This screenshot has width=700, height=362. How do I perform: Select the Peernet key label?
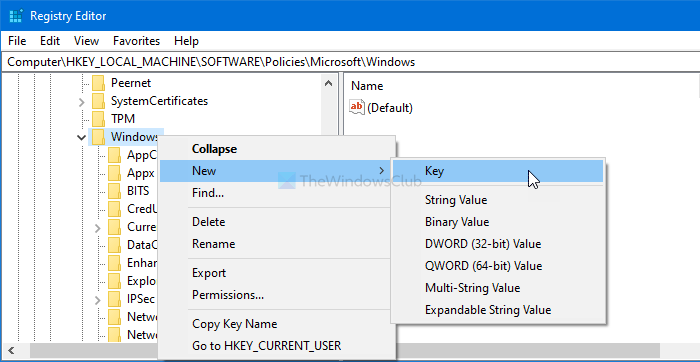click(131, 83)
